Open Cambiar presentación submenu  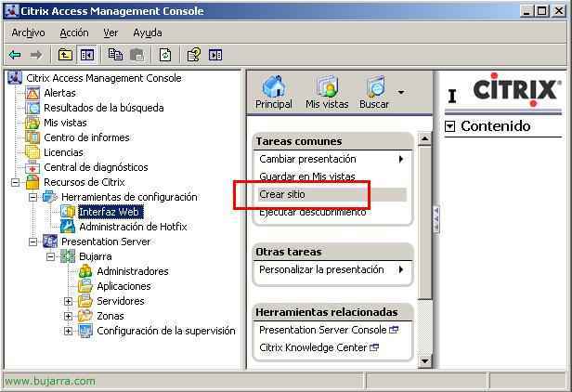332,159
